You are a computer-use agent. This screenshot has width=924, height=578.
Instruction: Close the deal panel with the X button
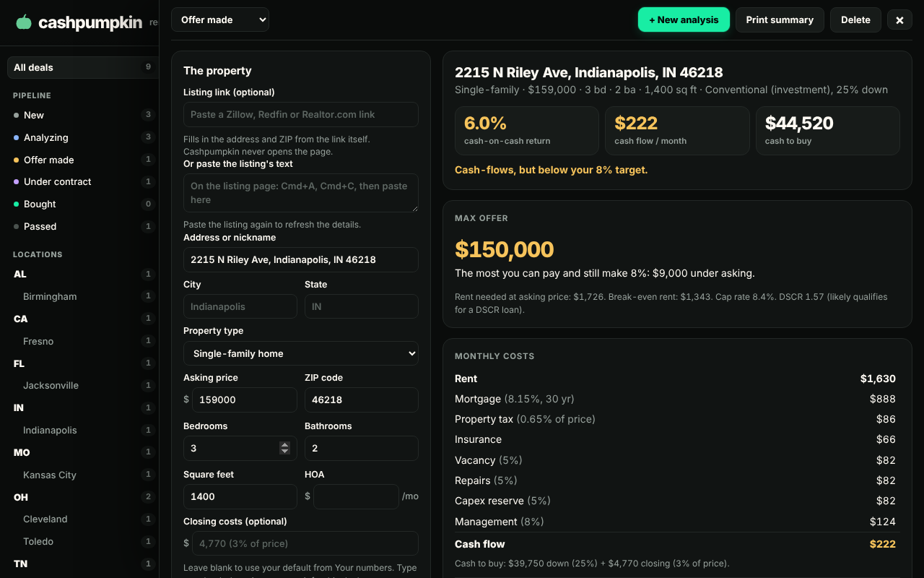tap(899, 20)
